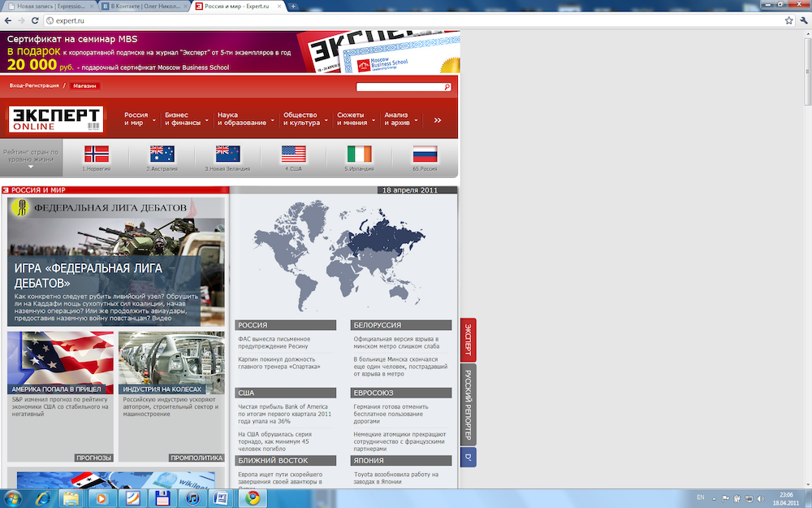This screenshot has height=508, width=812.
Task: Click the Russia flag icon
Action: (x=425, y=154)
